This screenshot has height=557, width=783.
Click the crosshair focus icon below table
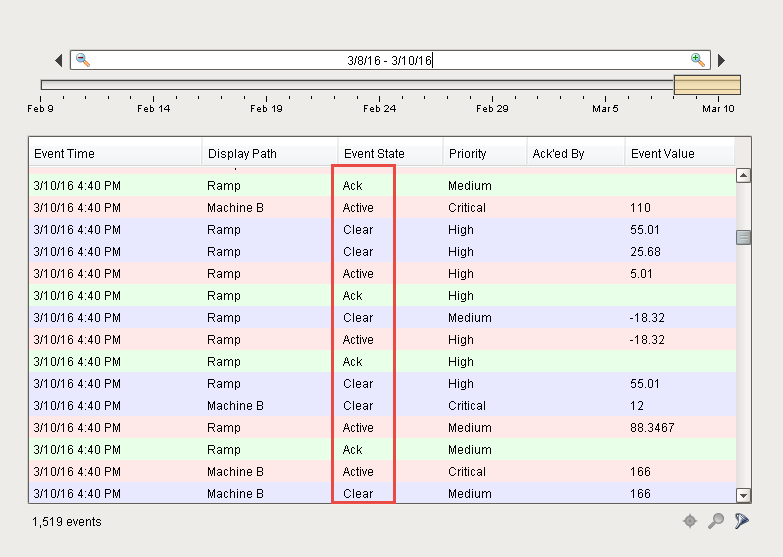point(690,521)
